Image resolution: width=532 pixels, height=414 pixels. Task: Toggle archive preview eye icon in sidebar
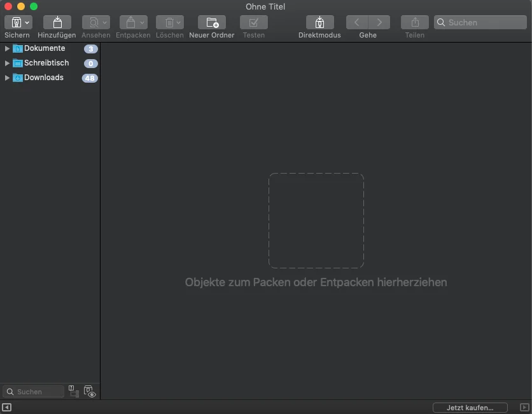tap(90, 392)
